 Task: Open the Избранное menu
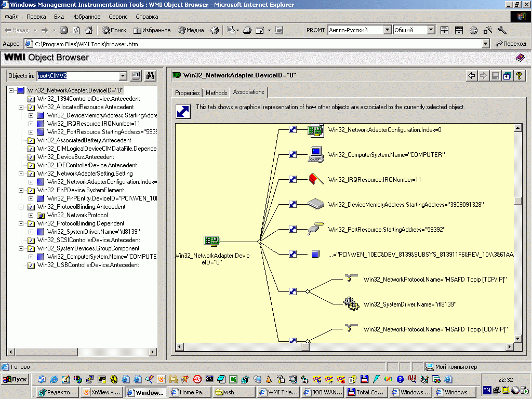86,17
